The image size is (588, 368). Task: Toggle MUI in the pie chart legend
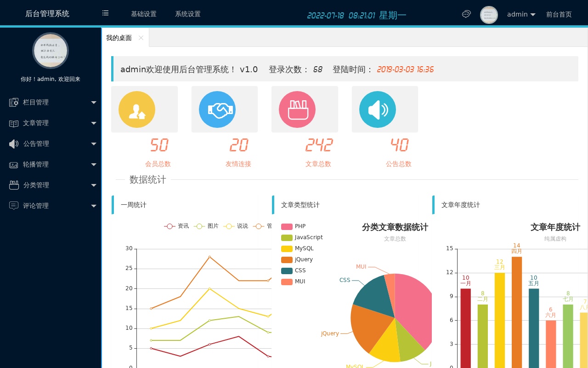pos(293,282)
